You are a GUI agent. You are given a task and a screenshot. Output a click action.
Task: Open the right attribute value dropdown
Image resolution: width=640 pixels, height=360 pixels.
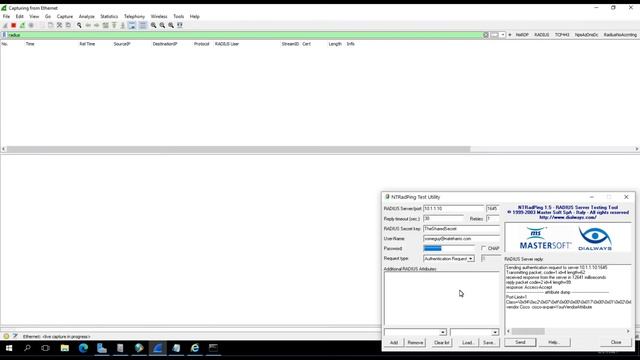(x=495, y=332)
